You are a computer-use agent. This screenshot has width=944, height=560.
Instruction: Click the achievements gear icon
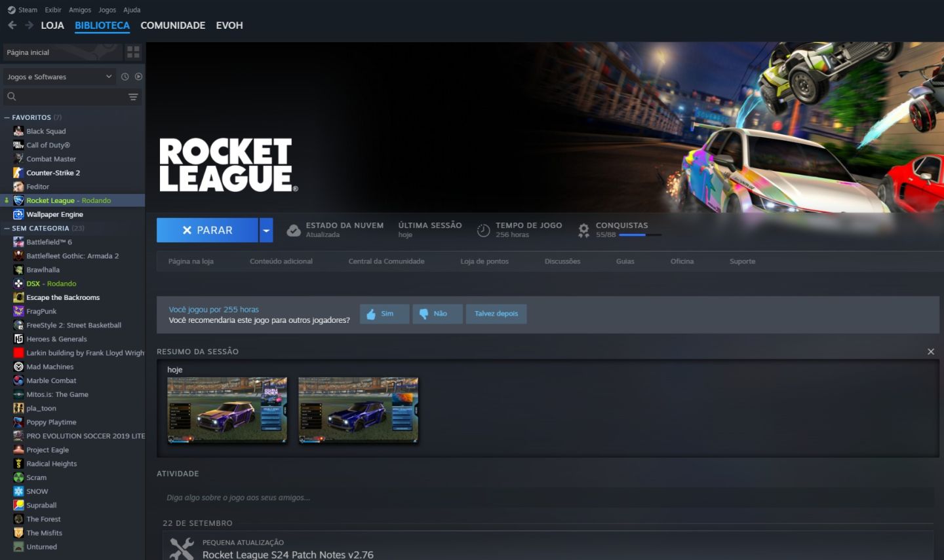(583, 231)
